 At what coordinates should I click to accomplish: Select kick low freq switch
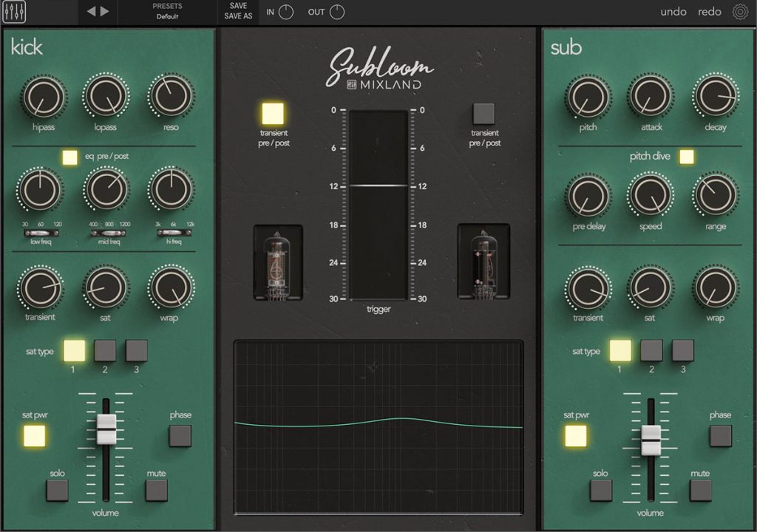(41, 233)
